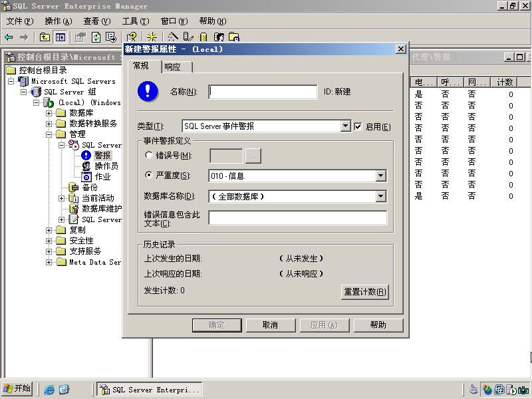The height and width of the screenshot is (399, 532).
Task: Click the 取消 button
Action: coord(271,325)
